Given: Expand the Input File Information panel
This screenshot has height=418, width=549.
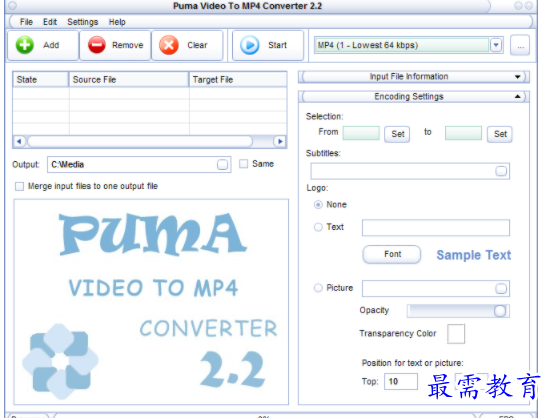Looking at the screenshot, I should [414, 77].
